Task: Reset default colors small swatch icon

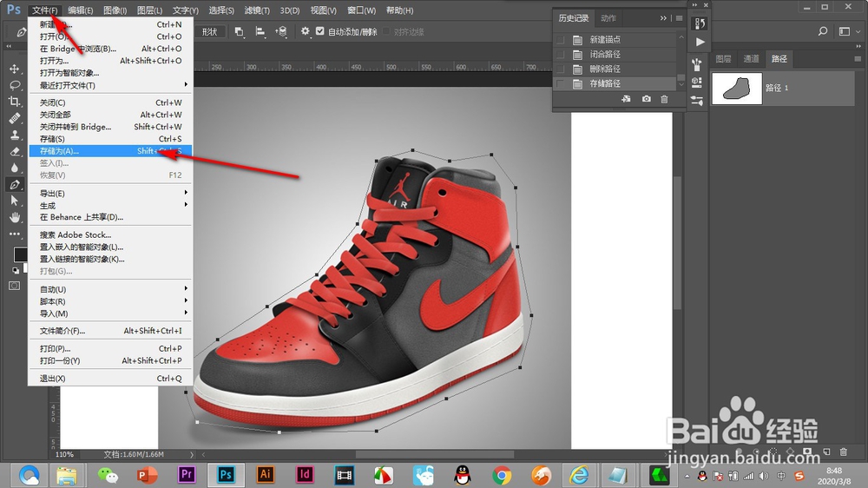Action: point(16,270)
